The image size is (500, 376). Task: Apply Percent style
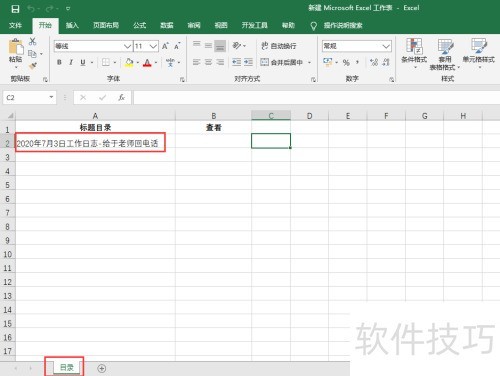[346, 62]
